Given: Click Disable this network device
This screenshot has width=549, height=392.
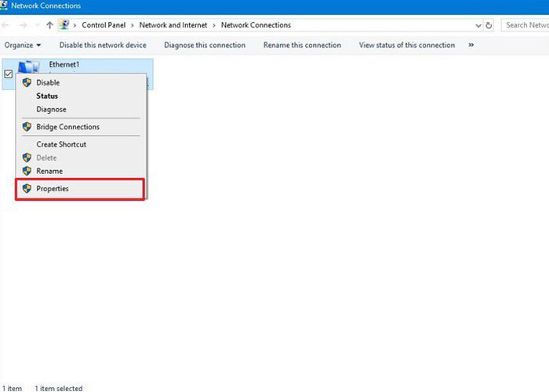Looking at the screenshot, I should 103,45.
